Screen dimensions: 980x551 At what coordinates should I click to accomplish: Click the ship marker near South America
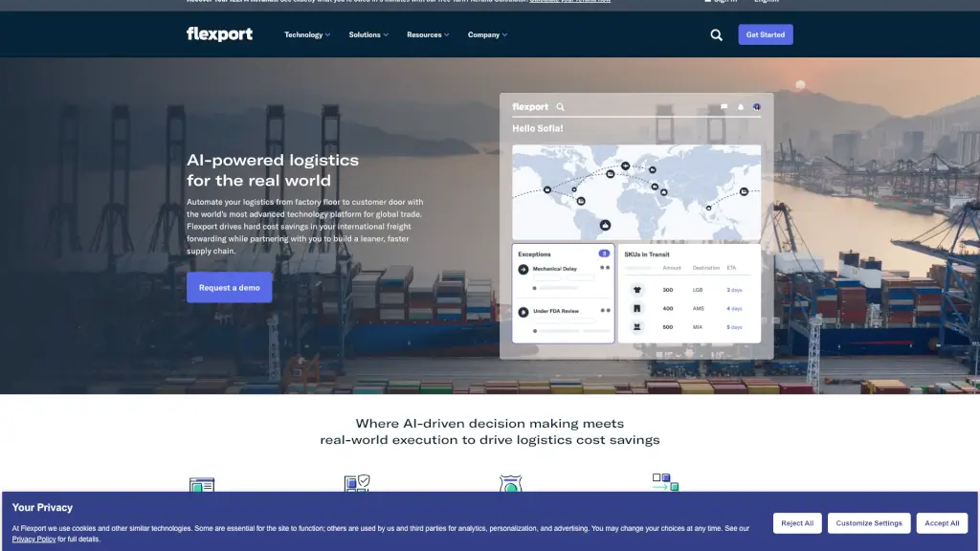click(x=605, y=225)
